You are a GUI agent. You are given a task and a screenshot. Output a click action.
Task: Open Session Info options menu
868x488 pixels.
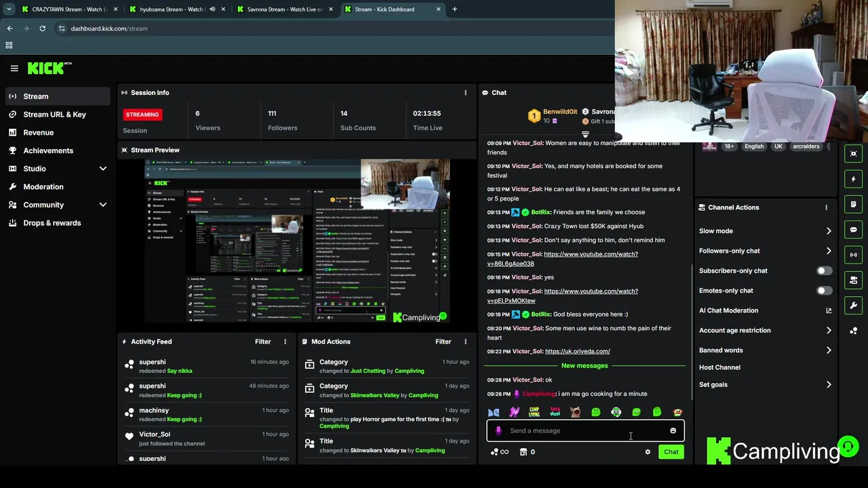pyautogui.click(x=465, y=93)
